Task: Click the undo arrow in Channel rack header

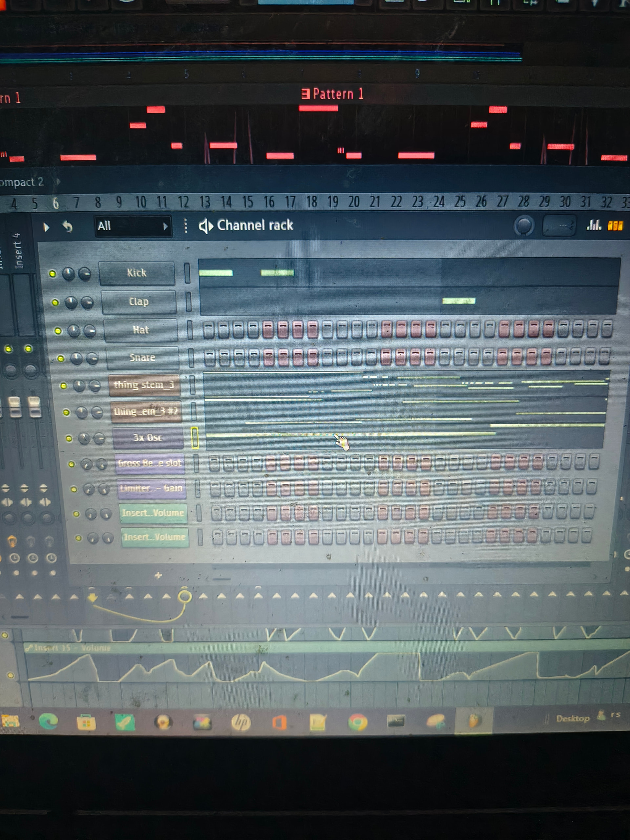Action: (68, 227)
